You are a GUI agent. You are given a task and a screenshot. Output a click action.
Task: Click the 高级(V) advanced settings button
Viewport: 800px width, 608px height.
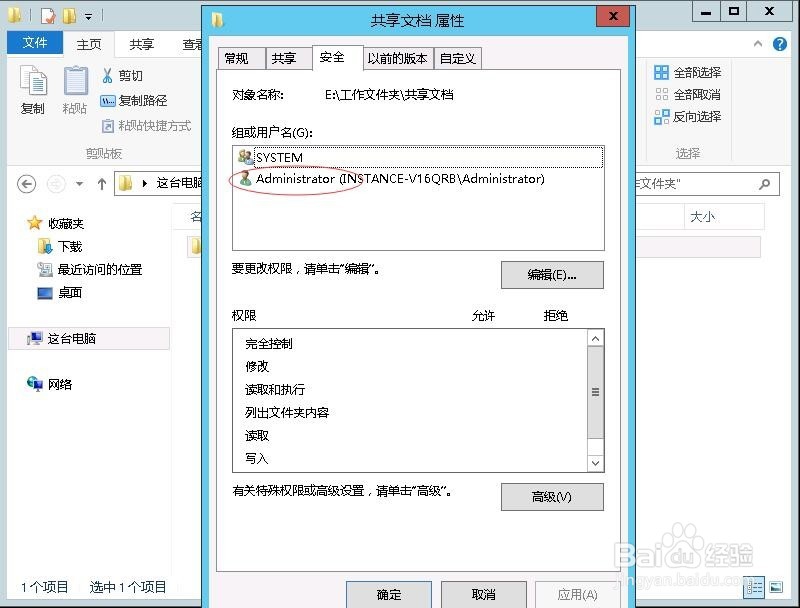[x=552, y=497]
